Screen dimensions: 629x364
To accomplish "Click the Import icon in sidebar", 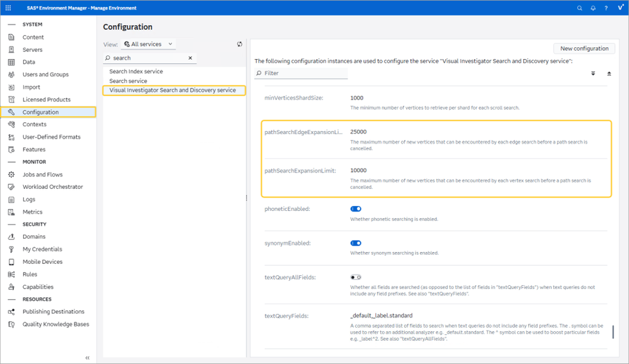I will click(x=11, y=87).
